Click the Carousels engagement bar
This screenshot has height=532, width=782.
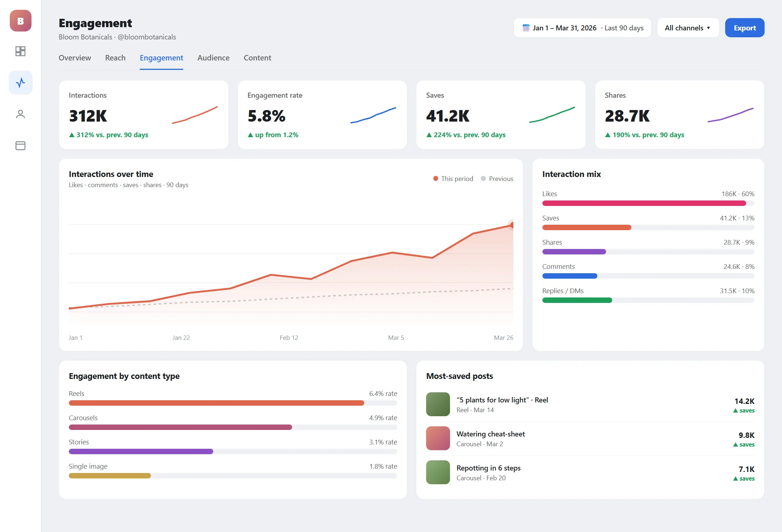233,427
